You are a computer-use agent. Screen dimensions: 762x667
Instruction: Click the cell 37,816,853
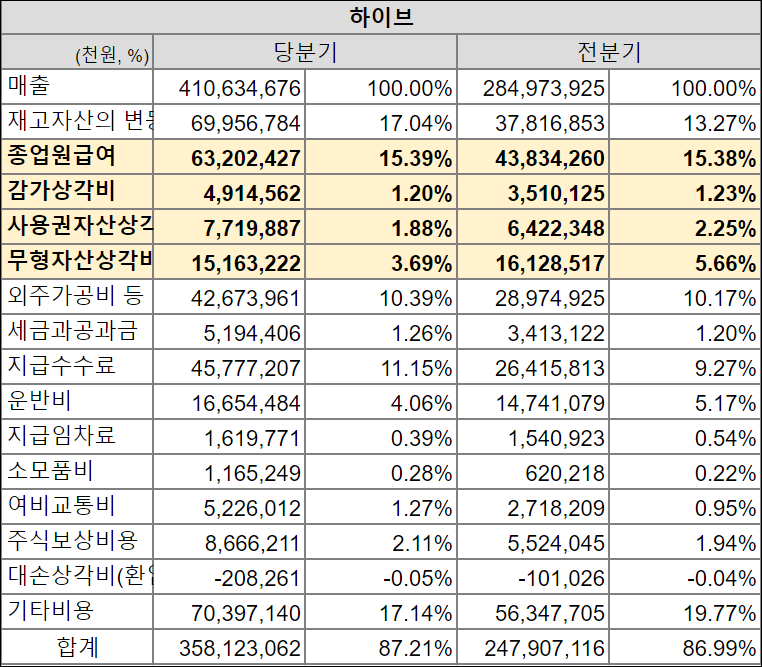tap(533, 121)
